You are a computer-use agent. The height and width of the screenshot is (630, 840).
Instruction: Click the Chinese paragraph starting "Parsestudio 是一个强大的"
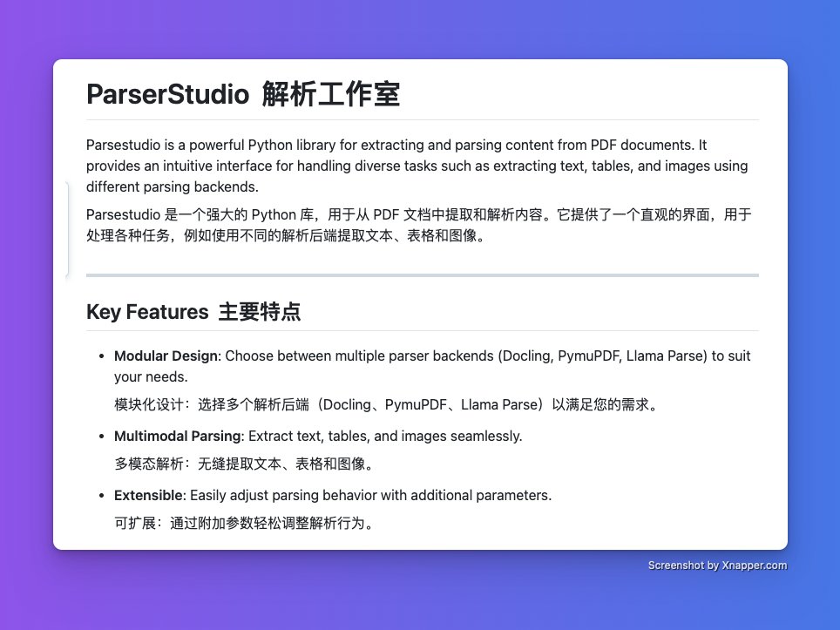pyautogui.click(x=418, y=225)
